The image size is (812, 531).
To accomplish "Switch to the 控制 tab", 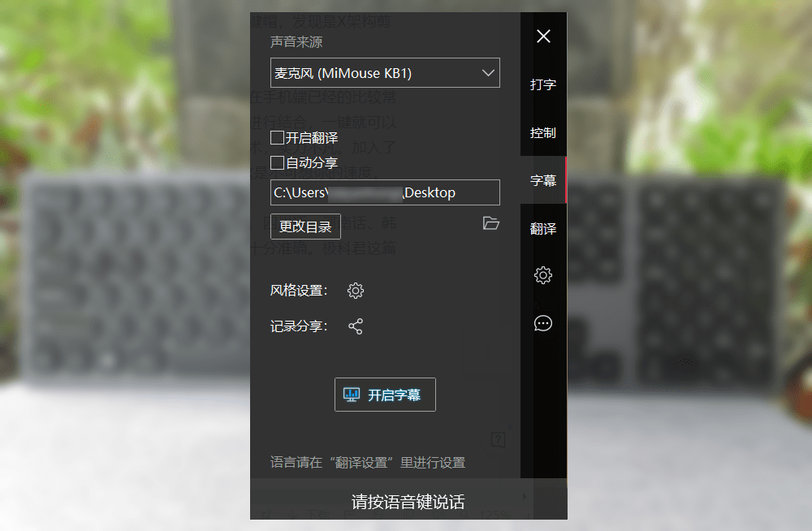I will coord(542,133).
